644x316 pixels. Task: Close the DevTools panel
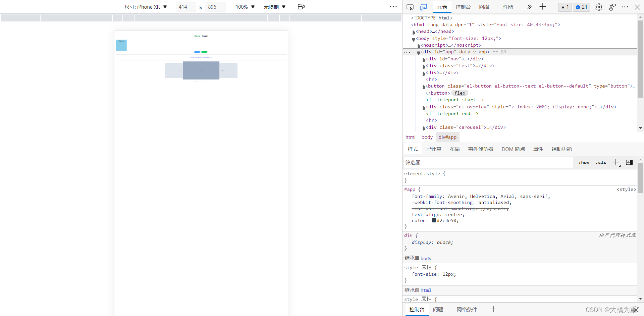point(637,7)
